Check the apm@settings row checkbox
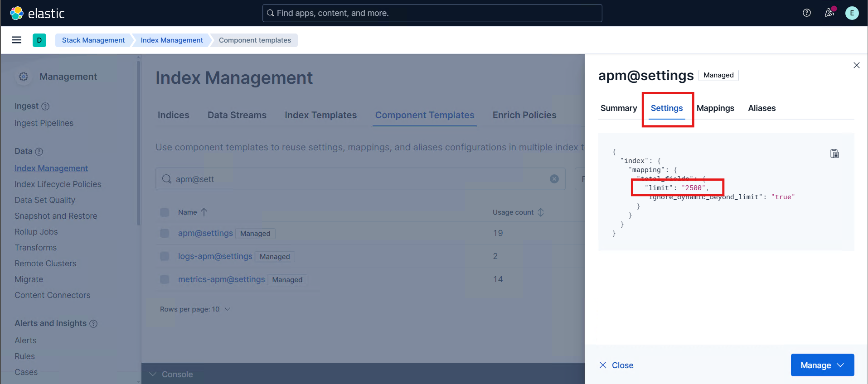This screenshot has height=384, width=868. [x=165, y=233]
